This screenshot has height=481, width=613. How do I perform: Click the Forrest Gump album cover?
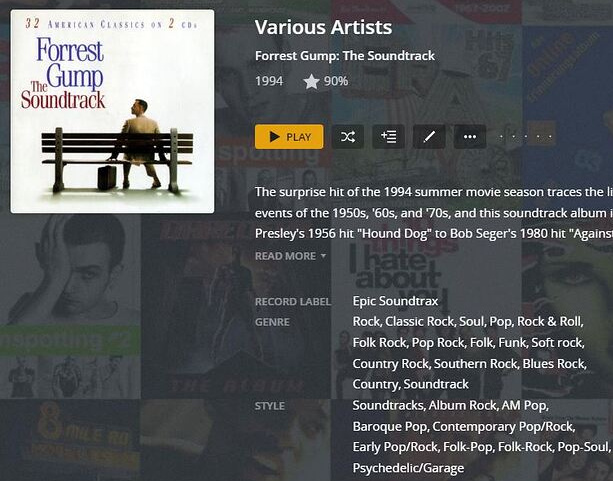click(x=113, y=111)
